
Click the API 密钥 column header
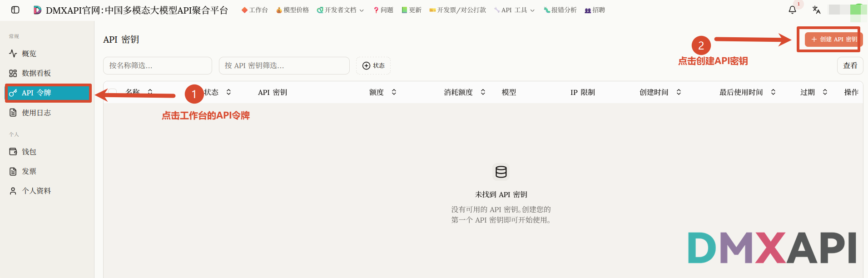pos(273,92)
